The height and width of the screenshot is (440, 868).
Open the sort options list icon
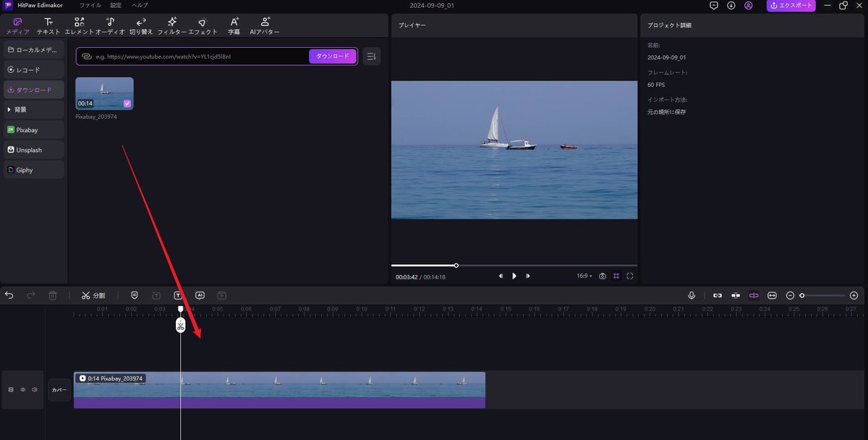click(x=371, y=56)
